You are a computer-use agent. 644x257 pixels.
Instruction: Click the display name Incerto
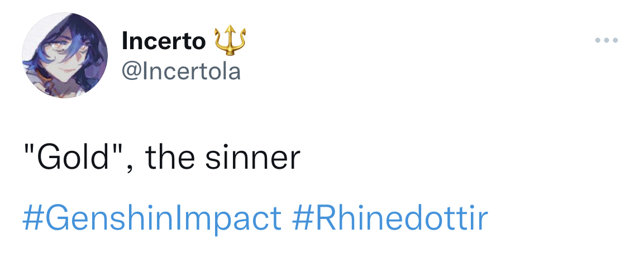(164, 41)
